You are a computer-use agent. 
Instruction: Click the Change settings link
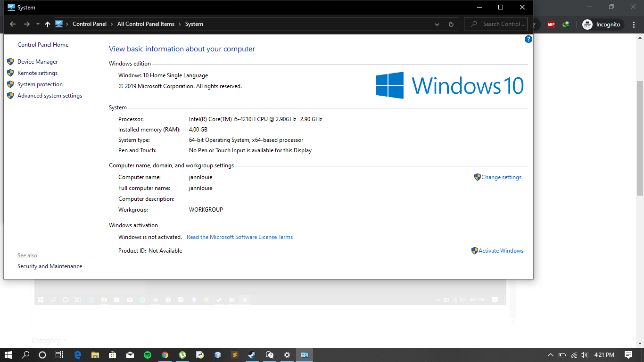pyautogui.click(x=501, y=177)
